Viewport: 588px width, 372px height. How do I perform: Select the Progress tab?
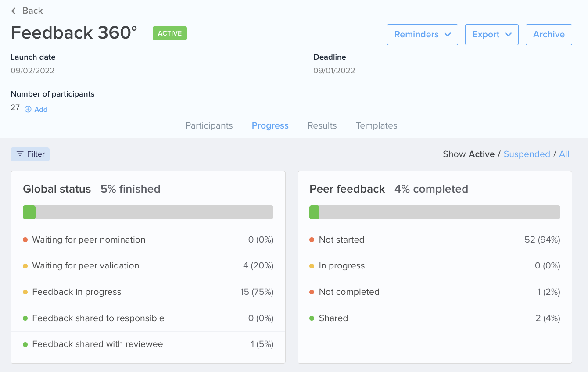click(270, 125)
